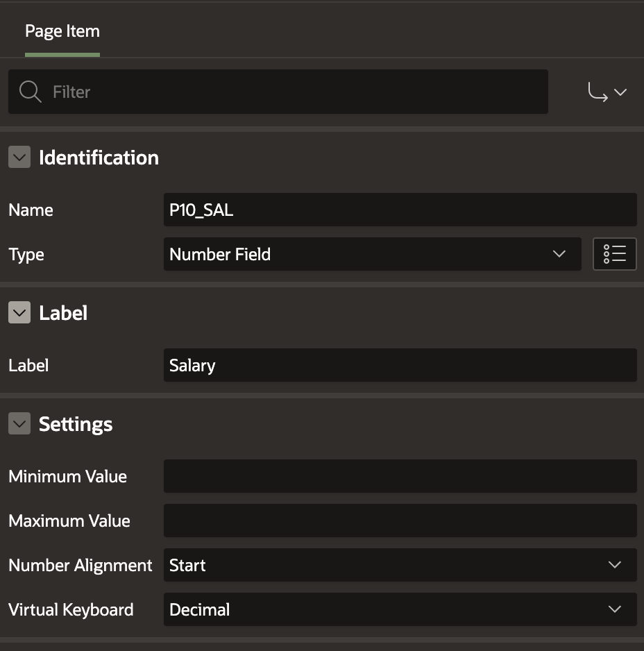Click the Name field containing P10_SAL
644x651 pixels.
(400, 210)
